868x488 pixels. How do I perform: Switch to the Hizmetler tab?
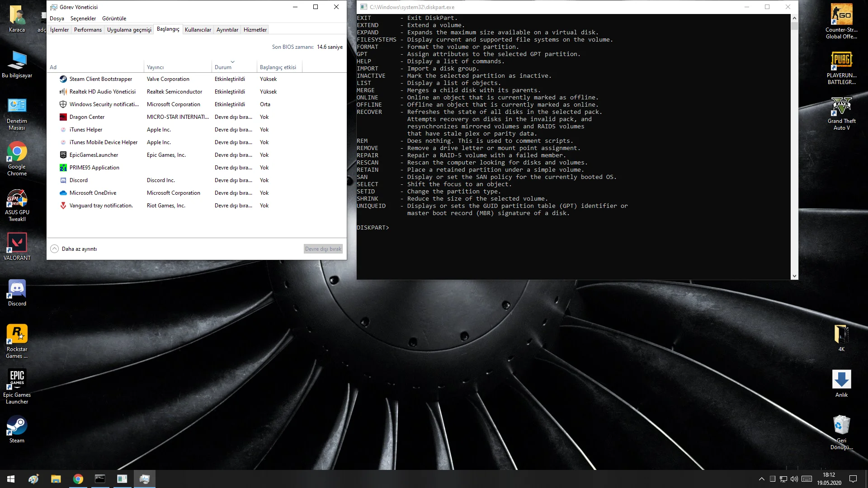pos(255,30)
